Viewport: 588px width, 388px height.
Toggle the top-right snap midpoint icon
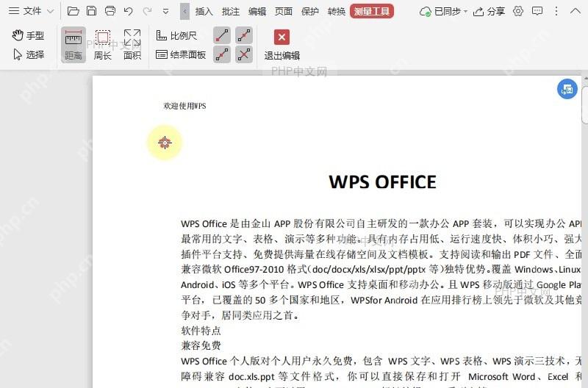244,35
